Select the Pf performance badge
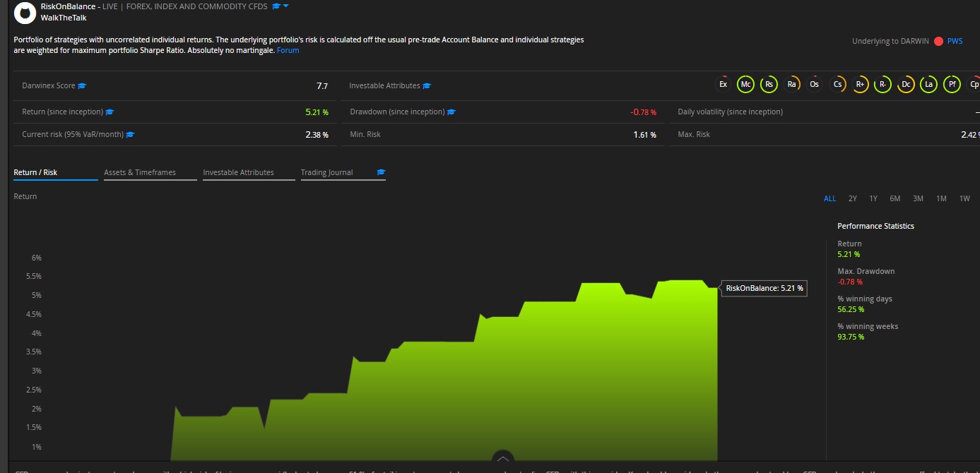 tap(952, 85)
